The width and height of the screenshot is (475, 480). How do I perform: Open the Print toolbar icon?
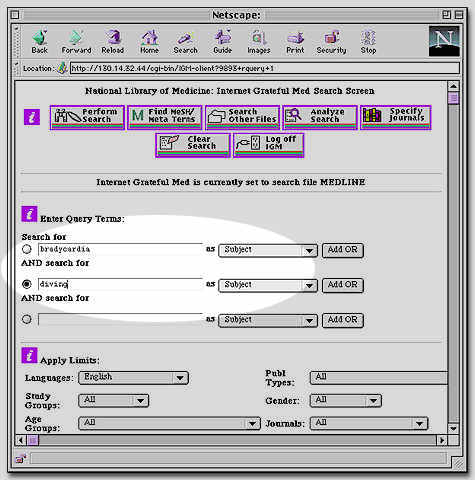(x=295, y=42)
